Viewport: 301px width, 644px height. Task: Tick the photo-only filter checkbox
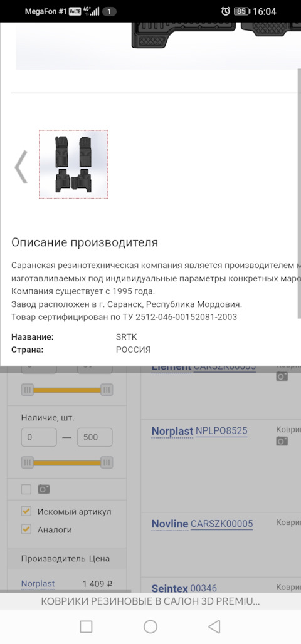pyautogui.click(x=26, y=489)
